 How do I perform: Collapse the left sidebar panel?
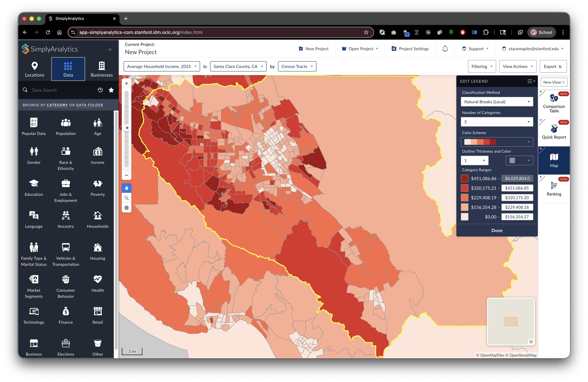pyautogui.click(x=110, y=49)
